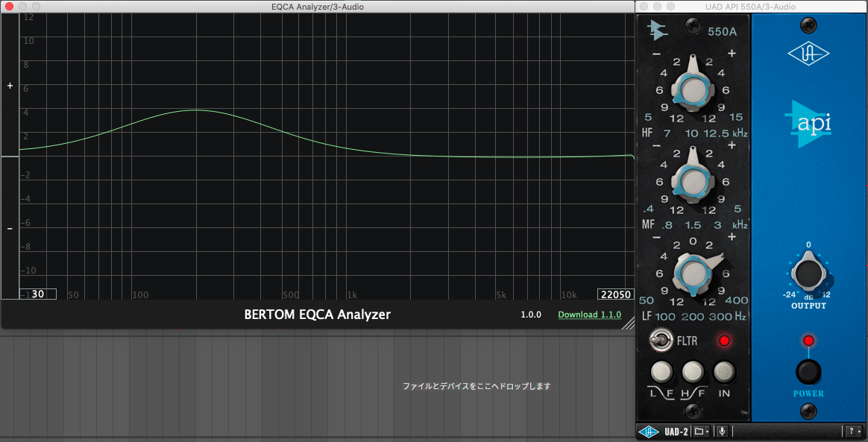Click the Japanese drop files and devices text
868x442 pixels.
tap(477, 386)
